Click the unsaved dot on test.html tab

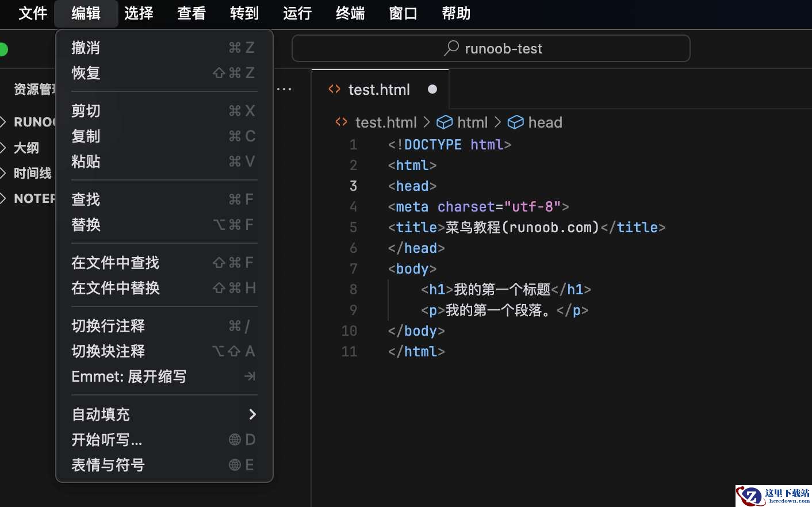coord(432,89)
